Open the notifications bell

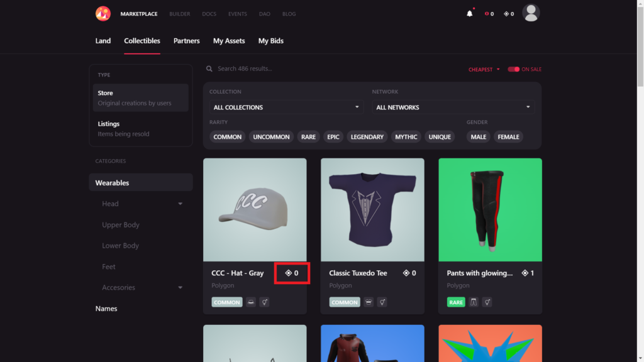[x=469, y=14]
